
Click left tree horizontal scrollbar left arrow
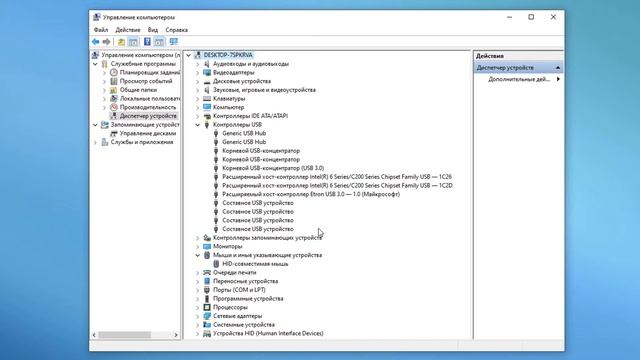(x=94, y=335)
